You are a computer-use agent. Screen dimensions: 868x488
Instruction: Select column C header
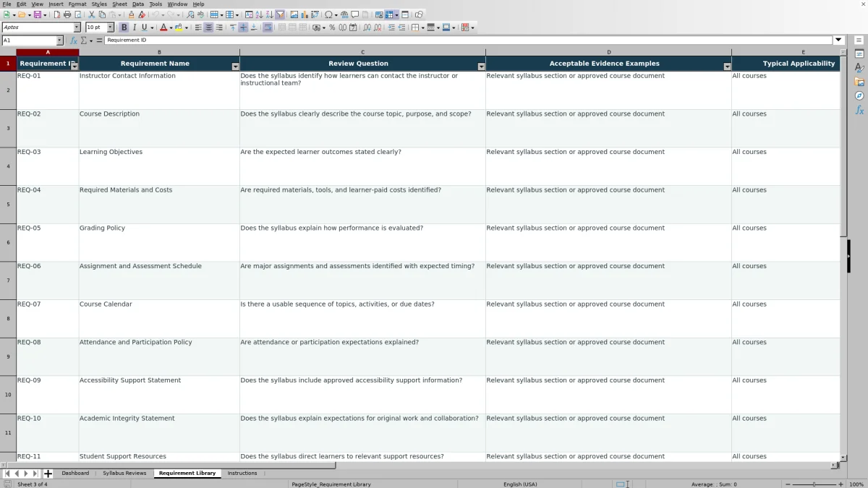coord(362,52)
